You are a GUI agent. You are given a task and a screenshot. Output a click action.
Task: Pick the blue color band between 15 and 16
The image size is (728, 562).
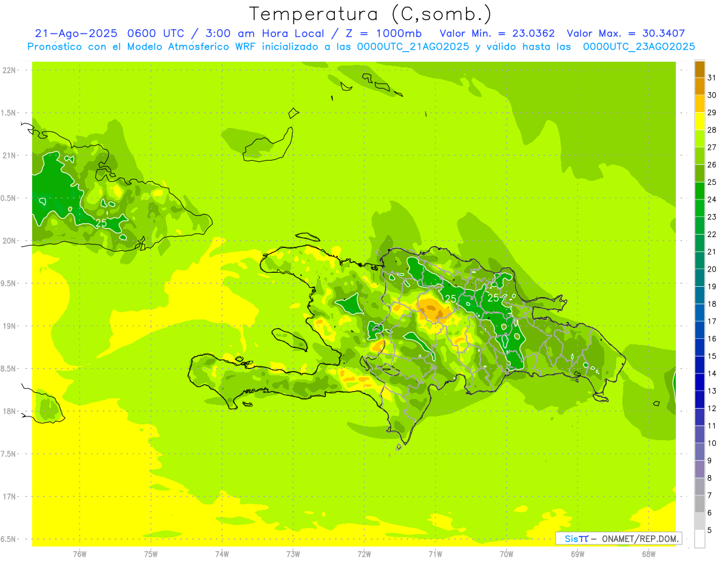[699, 347]
